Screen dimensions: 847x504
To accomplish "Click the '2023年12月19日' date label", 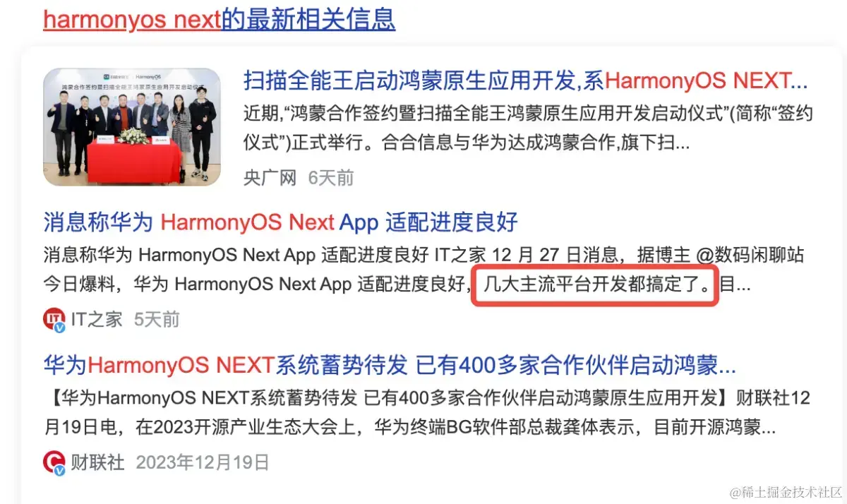I will [203, 462].
